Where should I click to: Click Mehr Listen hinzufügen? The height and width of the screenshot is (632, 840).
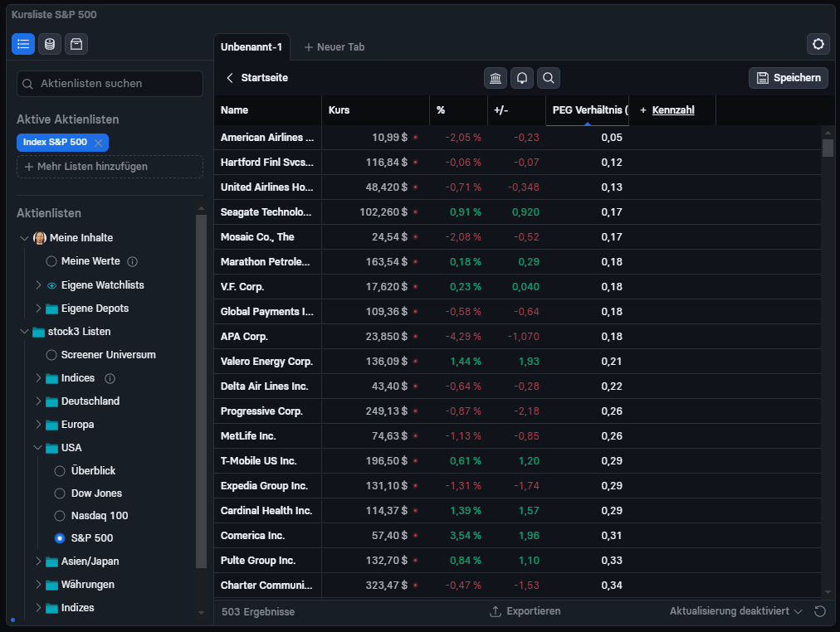110,167
